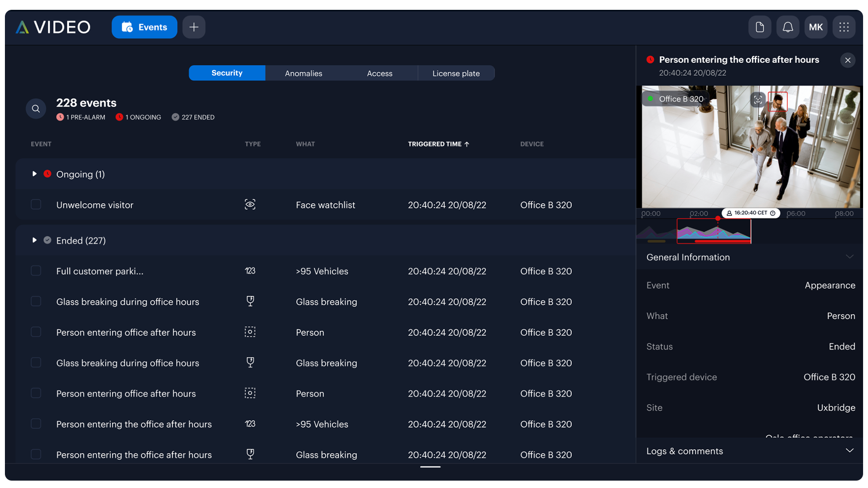Click the notifications bell icon
Screen dimensions: 868x488
point(787,27)
